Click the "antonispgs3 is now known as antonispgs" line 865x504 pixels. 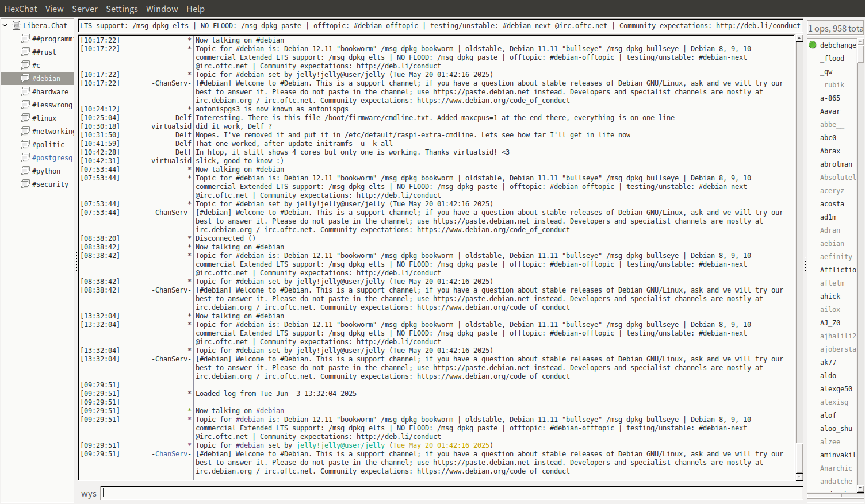(x=272, y=109)
